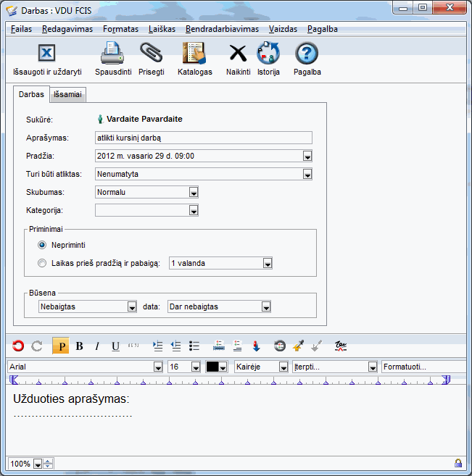This screenshot has width=472, height=476.
Task: Expand the Arial font dropdown
Action: tap(158, 367)
